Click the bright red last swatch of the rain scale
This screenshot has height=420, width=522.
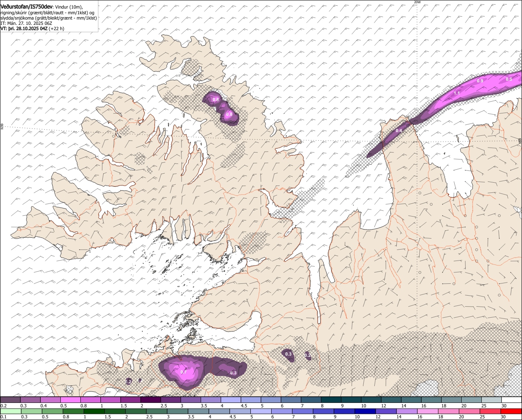pyautogui.click(x=511, y=411)
